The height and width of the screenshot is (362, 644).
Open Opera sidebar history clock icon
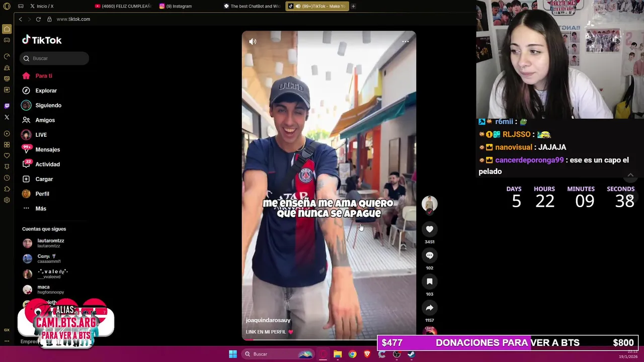pos(7,178)
